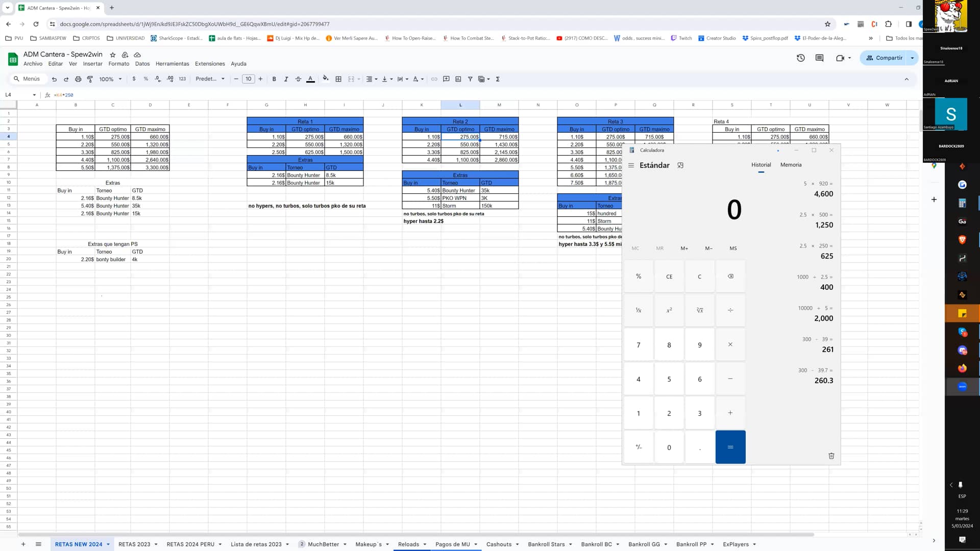Toggle strikethrough formatting
Image resolution: width=980 pixels, height=551 pixels.
click(298, 79)
